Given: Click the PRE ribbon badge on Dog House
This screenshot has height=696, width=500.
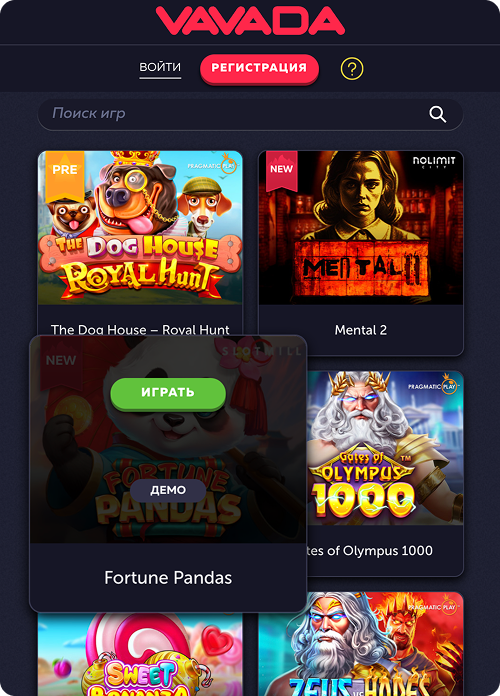Looking at the screenshot, I should click(65, 175).
